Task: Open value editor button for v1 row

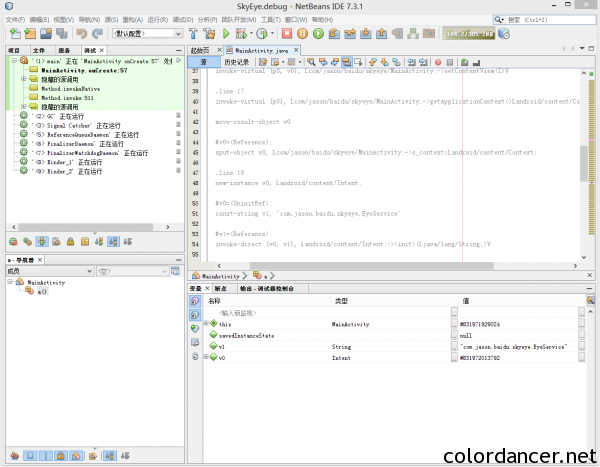Action: click(x=581, y=346)
